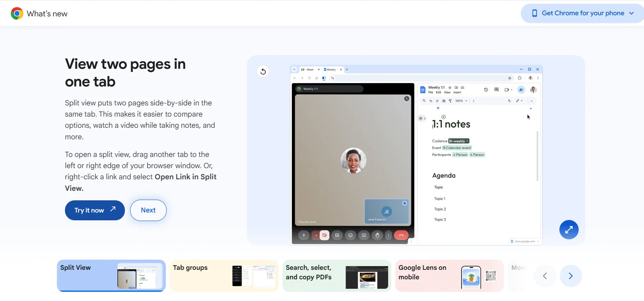
Task: Toggle the camera-off button in the Meet demo
Action: pyautogui.click(x=324, y=235)
